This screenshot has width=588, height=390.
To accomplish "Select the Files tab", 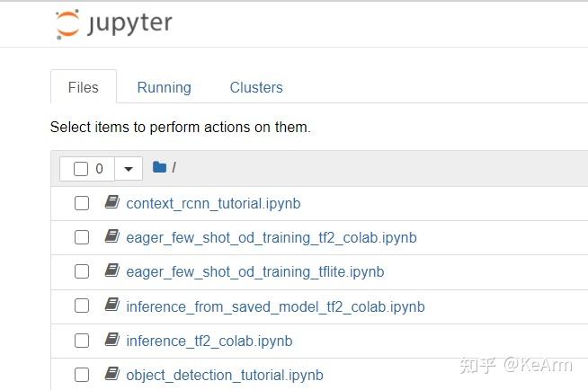I will 84,87.
